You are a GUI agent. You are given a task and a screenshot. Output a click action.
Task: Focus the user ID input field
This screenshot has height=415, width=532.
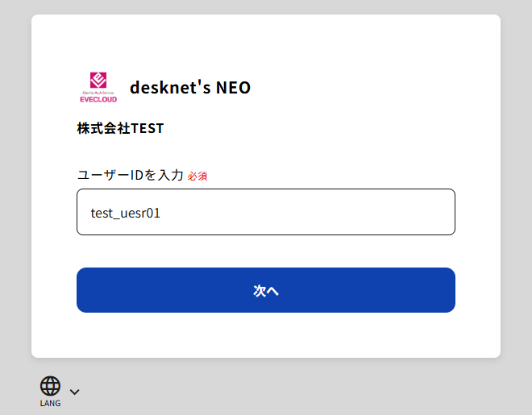tap(266, 212)
